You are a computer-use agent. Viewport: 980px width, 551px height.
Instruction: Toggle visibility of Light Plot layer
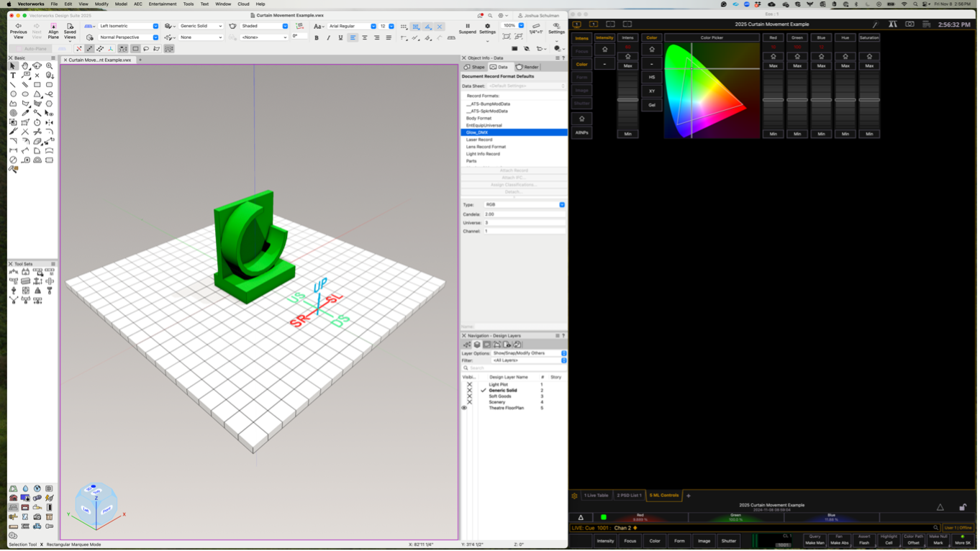469,385
